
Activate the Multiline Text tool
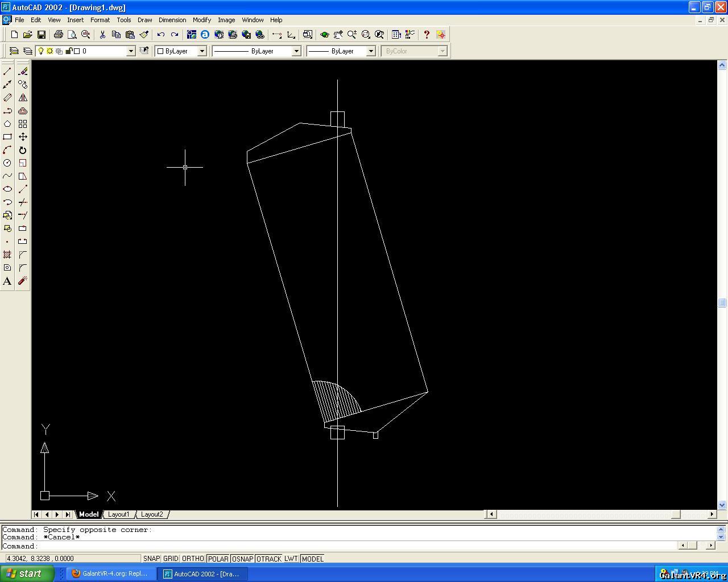point(7,281)
